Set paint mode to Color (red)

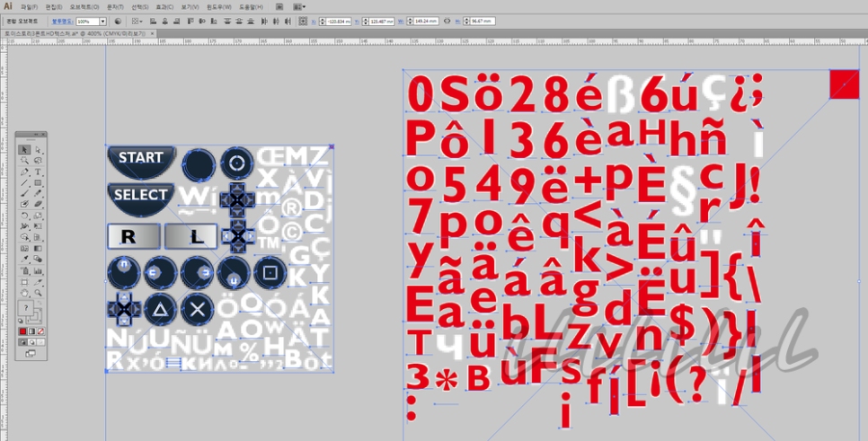pyautogui.click(x=22, y=331)
